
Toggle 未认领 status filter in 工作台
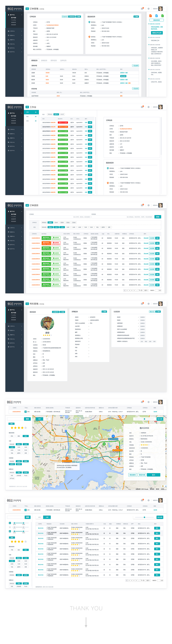coord(62,114)
